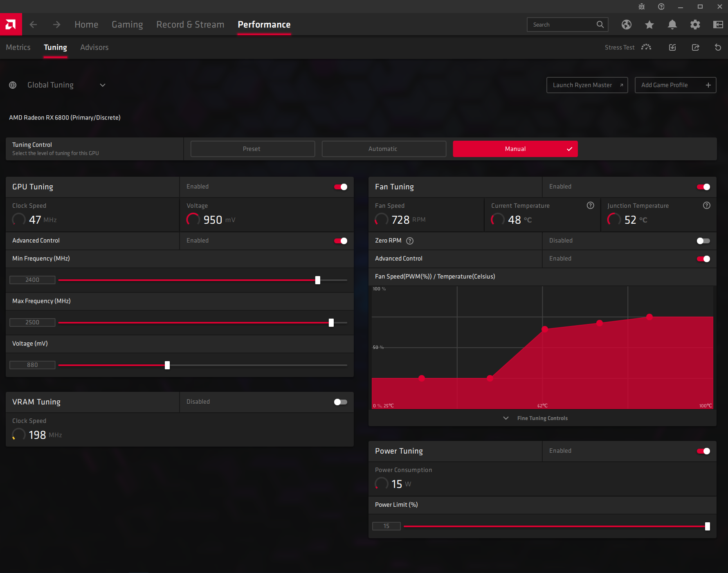
Task: Turn on Zero RPM toggle
Action: pyautogui.click(x=703, y=241)
